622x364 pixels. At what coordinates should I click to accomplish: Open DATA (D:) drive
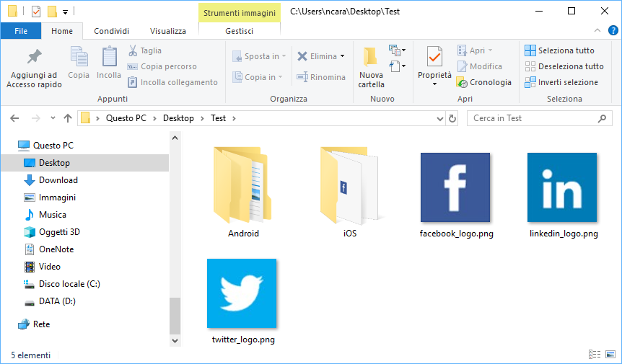57,301
